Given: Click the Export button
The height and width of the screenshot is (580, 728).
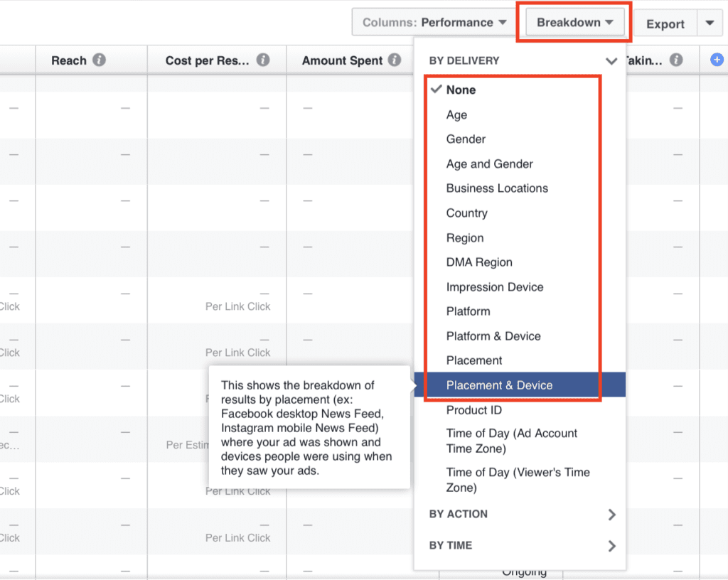Looking at the screenshot, I should (665, 23).
